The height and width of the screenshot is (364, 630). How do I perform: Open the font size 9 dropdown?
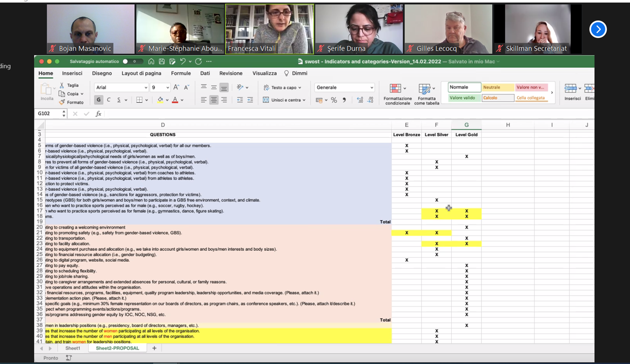(167, 88)
